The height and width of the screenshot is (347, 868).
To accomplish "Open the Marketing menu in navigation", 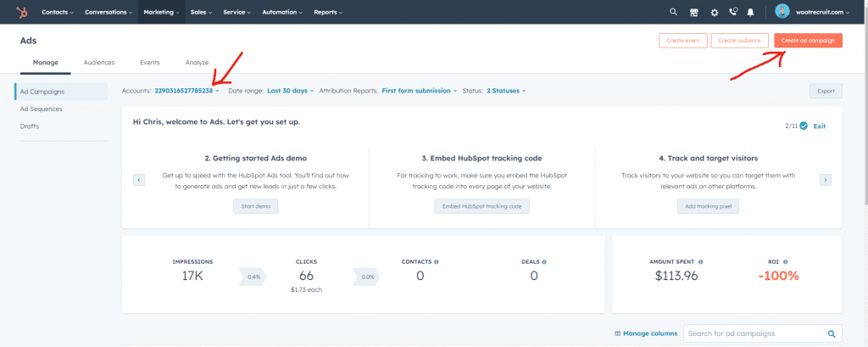I will point(159,13).
